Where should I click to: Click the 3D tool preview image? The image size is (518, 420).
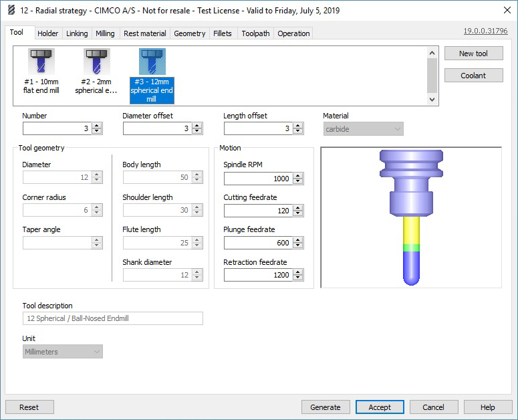click(411, 217)
